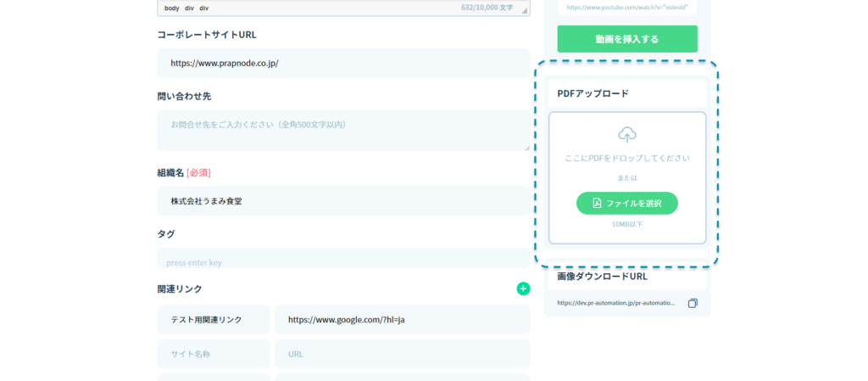868x381 pixels.
Task: Click the YouTube video URL input
Action: point(626,7)
